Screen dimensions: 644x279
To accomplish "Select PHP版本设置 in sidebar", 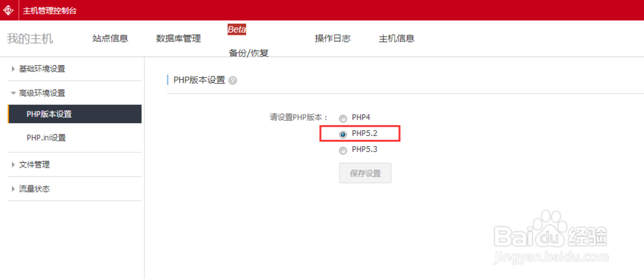I will click(75, 114).
